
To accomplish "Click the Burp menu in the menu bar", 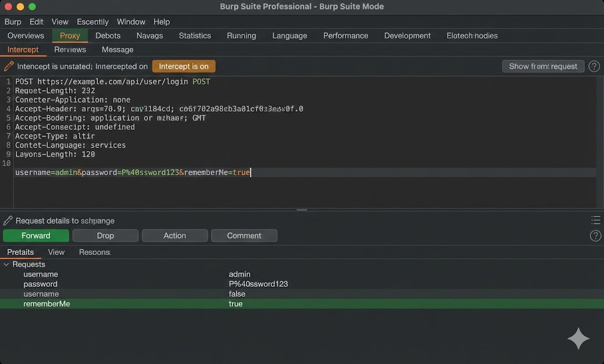I will click(12, 21).
